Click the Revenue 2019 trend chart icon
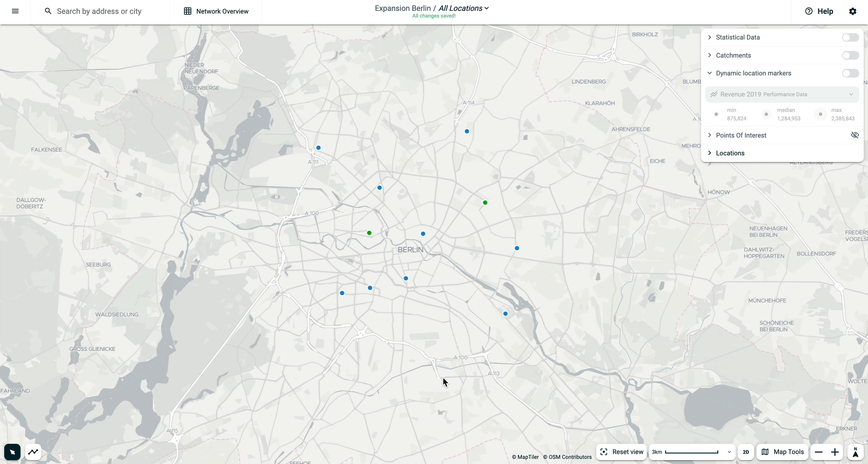The height and width of the screenshot is (464, 868). coord(714,94)
